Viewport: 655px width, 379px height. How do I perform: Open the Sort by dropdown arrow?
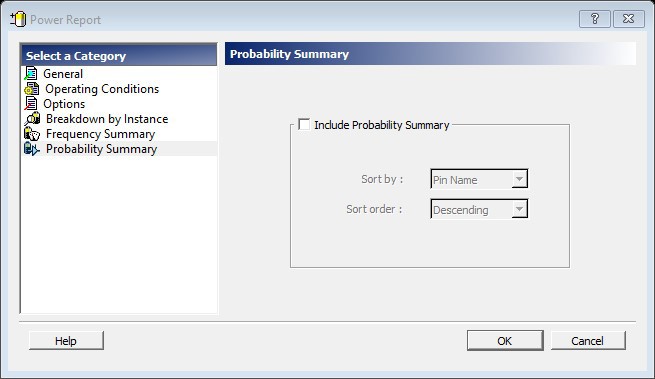click(519, 179)
